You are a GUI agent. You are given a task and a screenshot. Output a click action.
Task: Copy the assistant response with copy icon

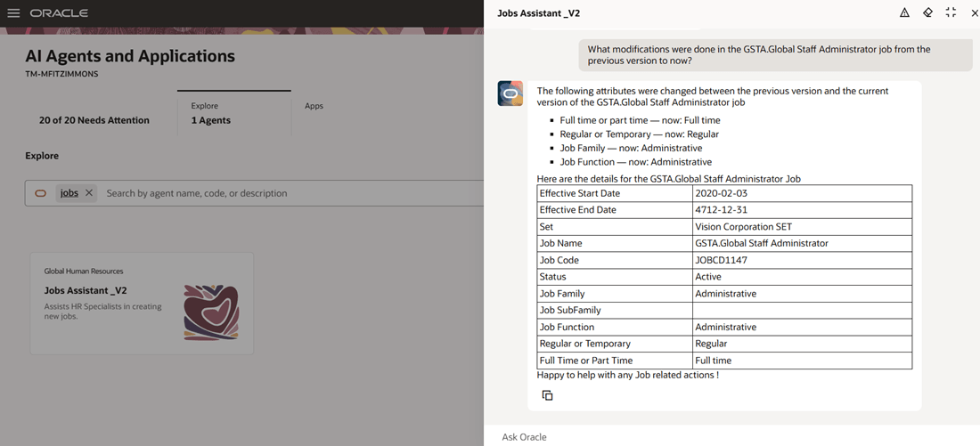point(548,395)
